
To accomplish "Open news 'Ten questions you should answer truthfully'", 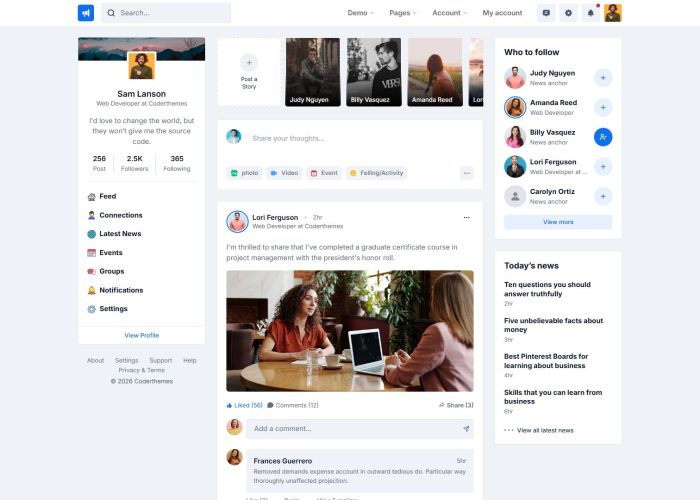I will (x=547, y=289).
